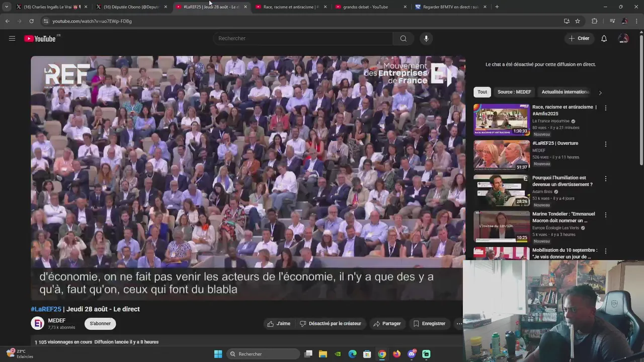Open more actions ellipsis below video
The image size is (644, 362).
[459, 324]
